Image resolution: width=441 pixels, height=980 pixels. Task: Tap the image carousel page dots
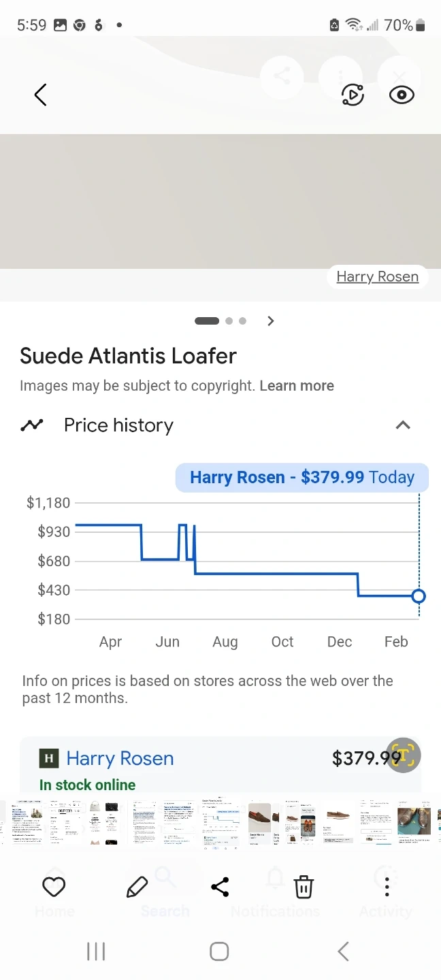click(220, 321)
